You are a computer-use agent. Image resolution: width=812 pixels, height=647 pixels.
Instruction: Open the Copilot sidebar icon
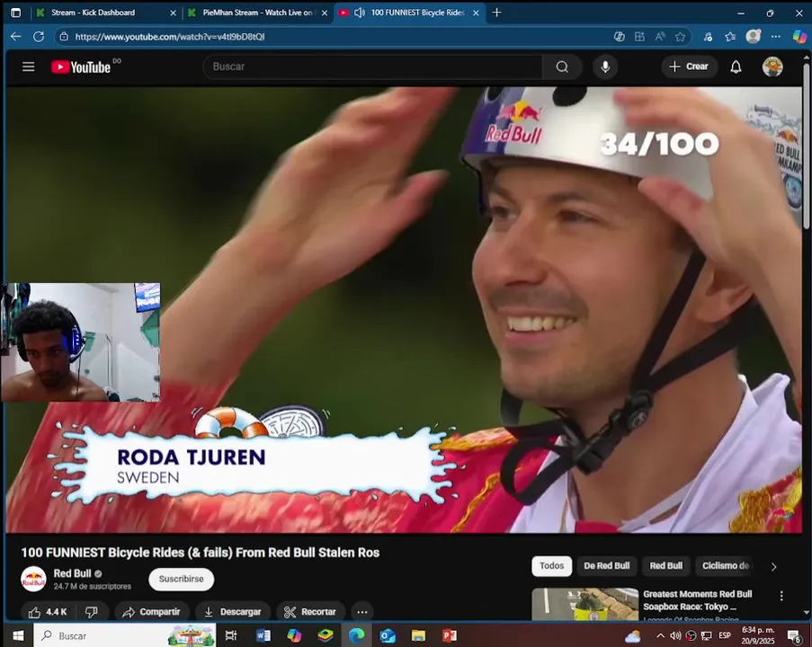(x=799, y=36)
